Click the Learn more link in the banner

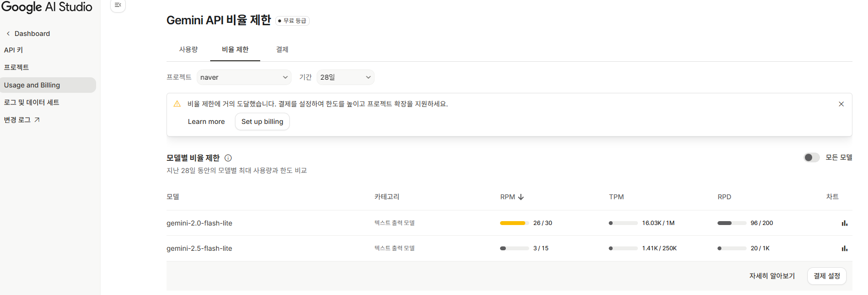(x=206, y=121)
